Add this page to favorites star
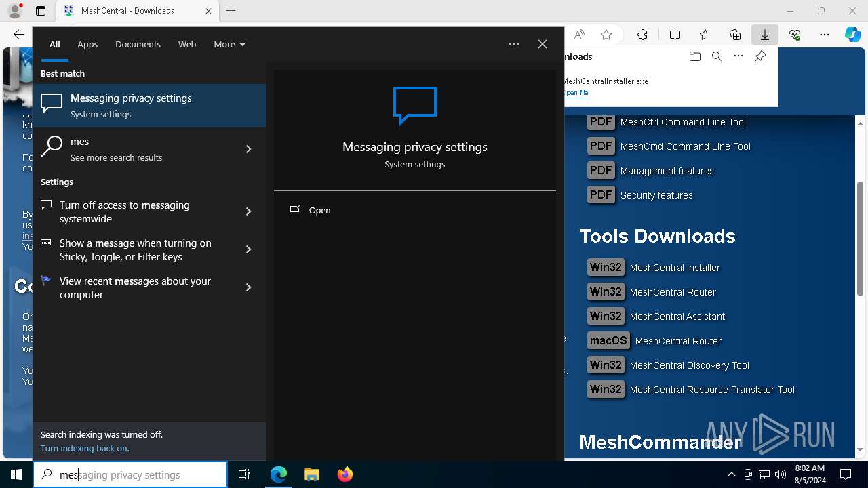 point(606,35)
